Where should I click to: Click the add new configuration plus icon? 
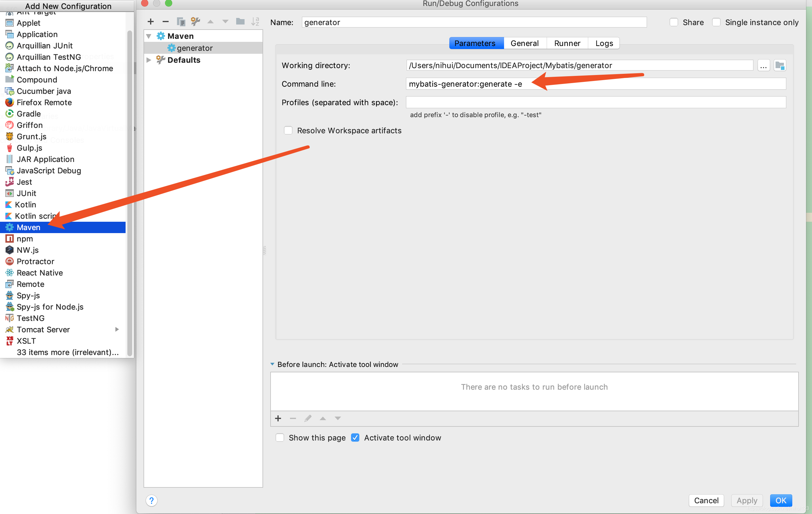(x=149, y=22)
